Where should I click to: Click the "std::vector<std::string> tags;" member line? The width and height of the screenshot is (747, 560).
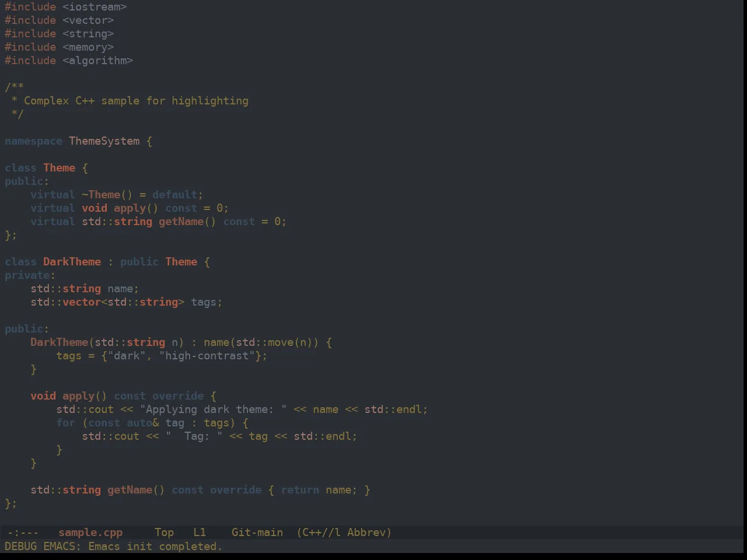[x=126, y=302]
